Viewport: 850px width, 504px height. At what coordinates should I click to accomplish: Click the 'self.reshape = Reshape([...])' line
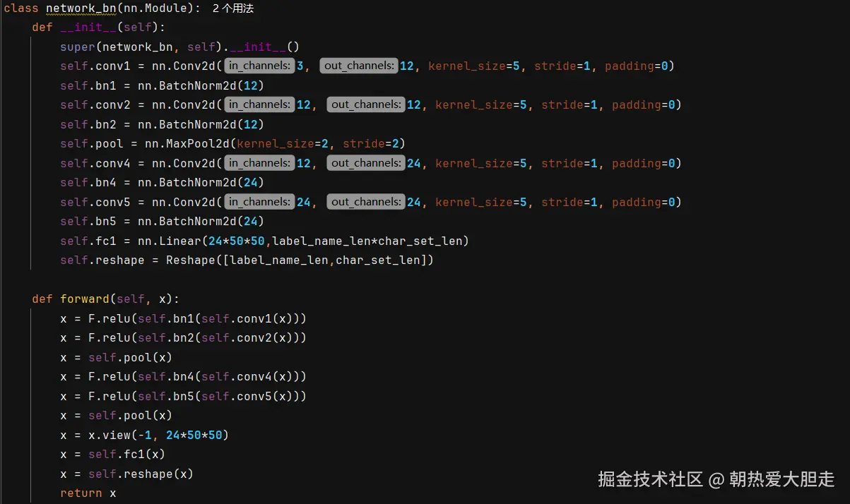(x=247, y=260)
